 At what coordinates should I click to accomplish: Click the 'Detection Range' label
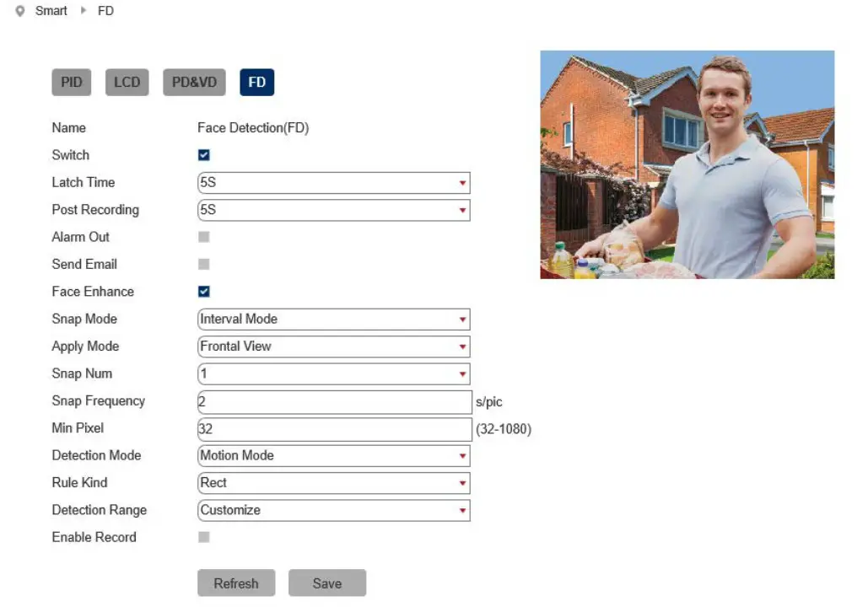pyautogui.click(x=100, y=510)
